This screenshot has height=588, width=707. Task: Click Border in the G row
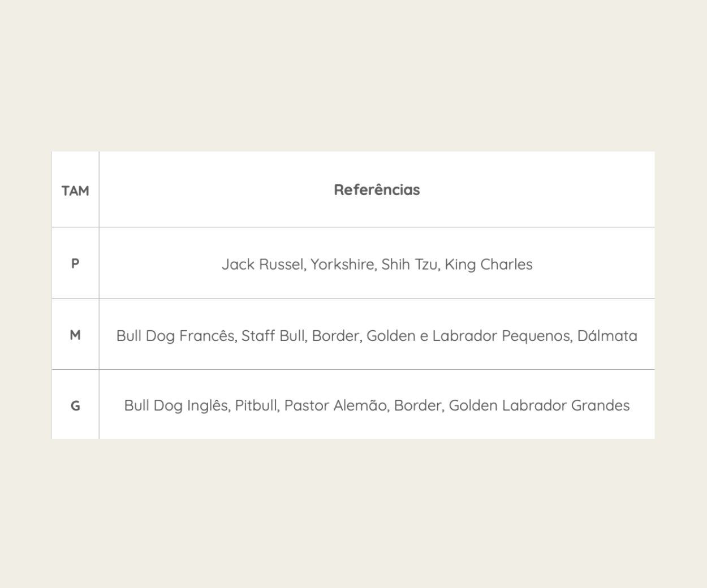[x=419, y=406]
